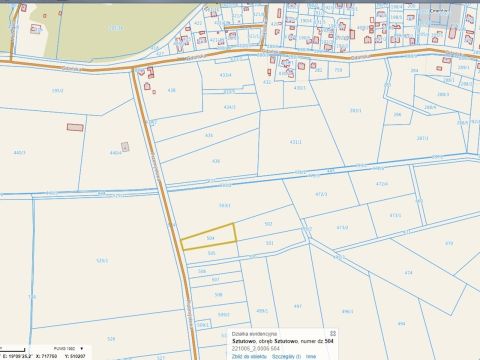Open the 'Szczegóły' link in popup

coord(286,356)
